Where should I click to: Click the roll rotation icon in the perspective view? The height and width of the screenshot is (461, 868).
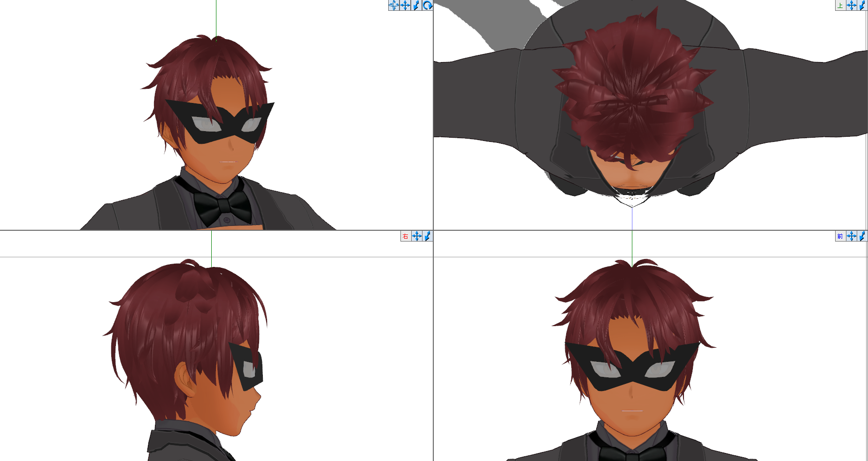click(428, 5)
